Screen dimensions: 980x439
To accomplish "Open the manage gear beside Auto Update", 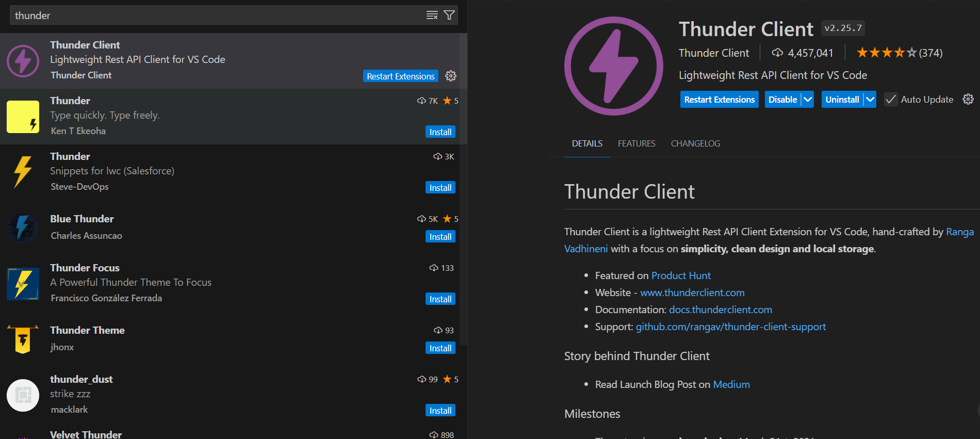I will click(968, 99).
